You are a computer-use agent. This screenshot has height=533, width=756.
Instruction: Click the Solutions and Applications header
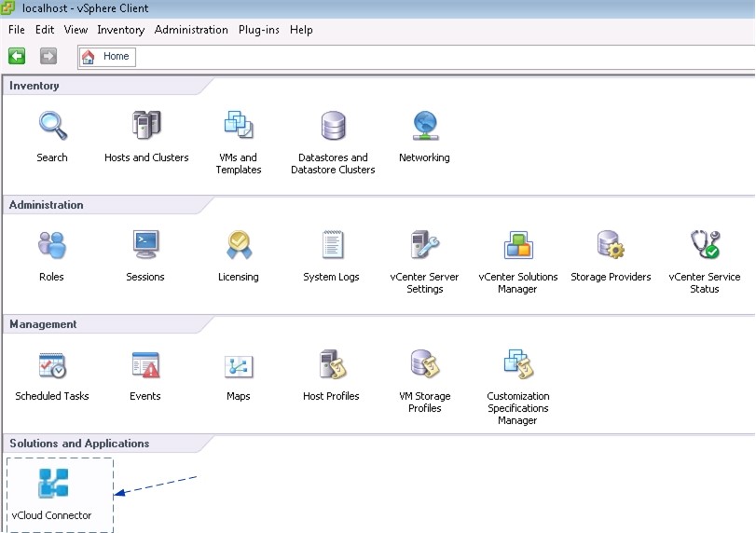tap(79, 444)
